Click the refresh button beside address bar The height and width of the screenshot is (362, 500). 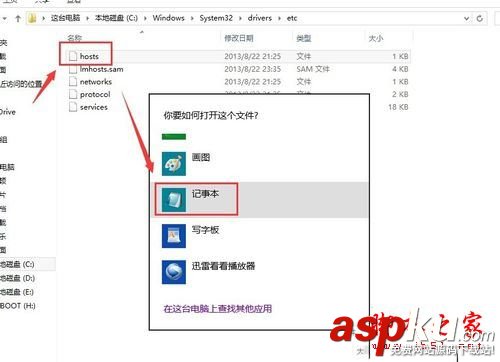(x=480, y=18)
